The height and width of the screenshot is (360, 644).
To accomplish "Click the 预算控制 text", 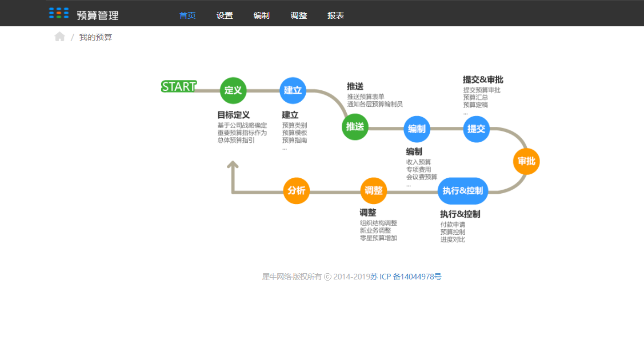I will 453,232.
